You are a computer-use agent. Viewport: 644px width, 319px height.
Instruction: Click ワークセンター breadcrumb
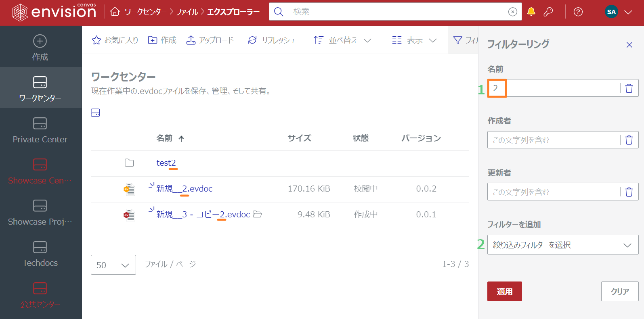coord(145,12)
